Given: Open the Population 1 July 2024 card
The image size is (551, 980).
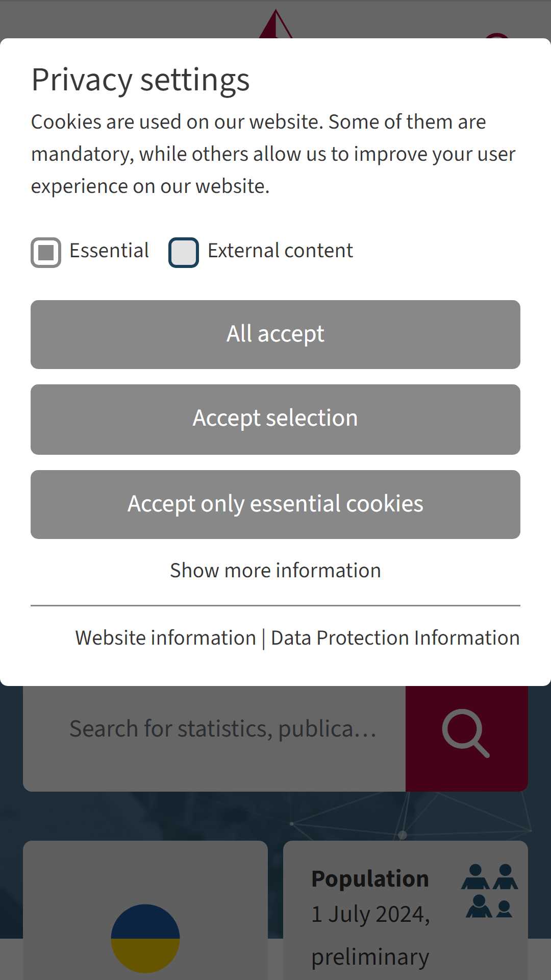Looking at the screenshot, I should click(406, 910).
